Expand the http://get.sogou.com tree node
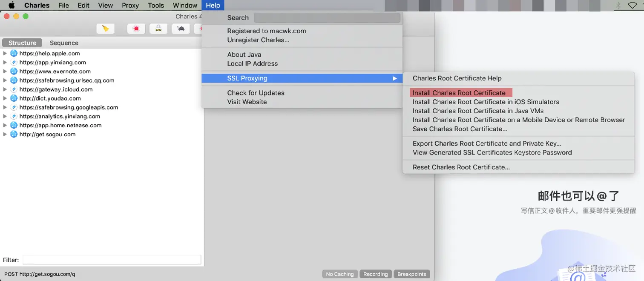Screen dimensions: 644x281 click(5, 134)
